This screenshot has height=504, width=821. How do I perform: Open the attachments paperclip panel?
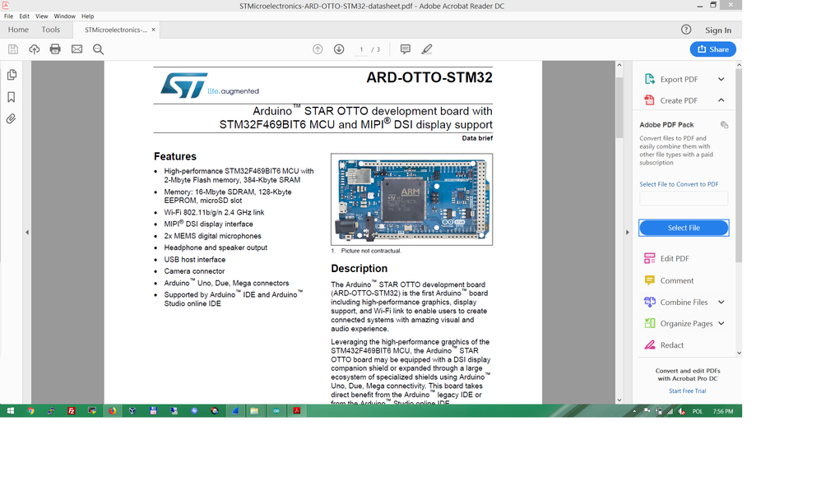11,118
